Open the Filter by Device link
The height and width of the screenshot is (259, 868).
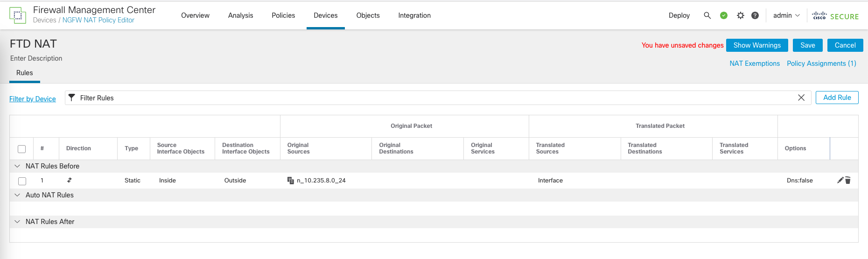[x=33, y=99]
